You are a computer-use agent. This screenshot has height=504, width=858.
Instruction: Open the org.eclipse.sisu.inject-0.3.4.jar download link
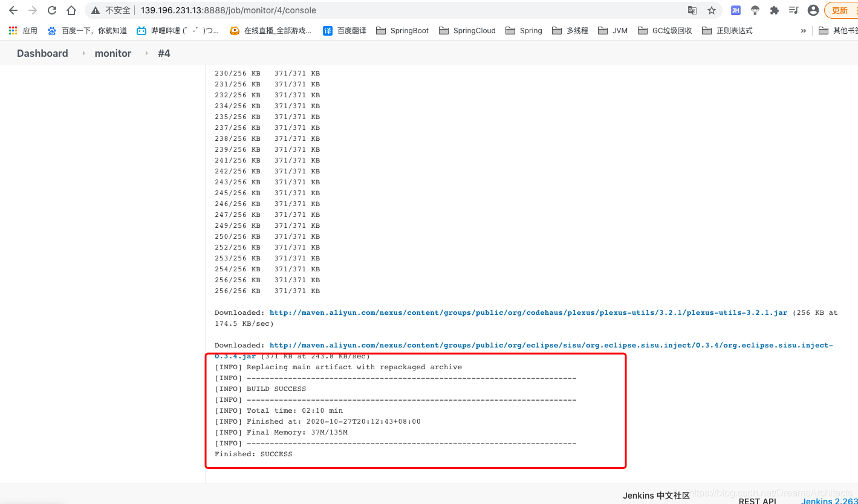(x=551, y=345)
